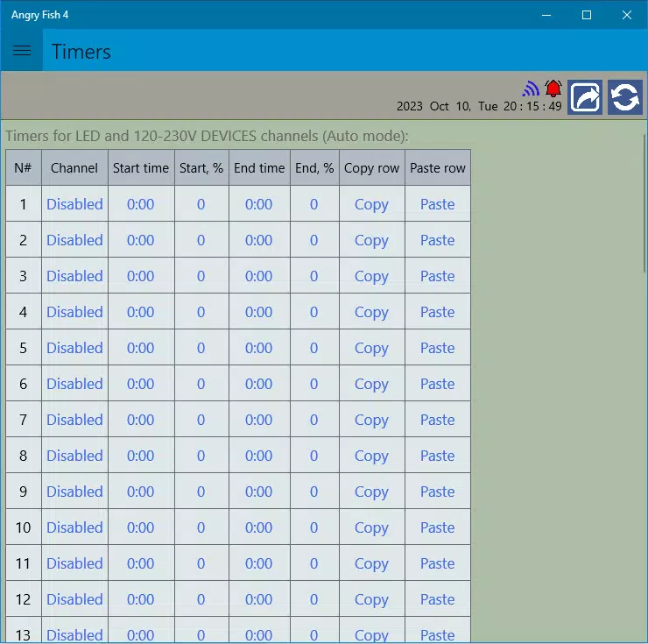This screenshot has width=648, height=644.
Task: Click the Copy row column header
Action: click(x=371, y=167)
